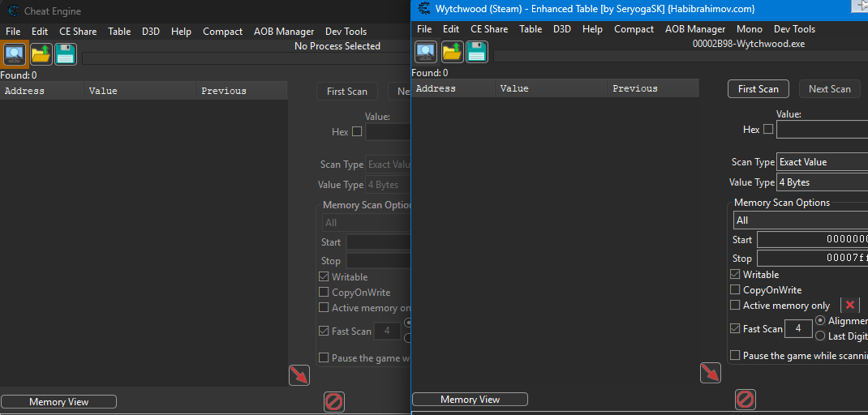The height and width of the screenshot is (415, 868).
Task: Click Memory View button in Wytchwood window
Action: point(470,400)
